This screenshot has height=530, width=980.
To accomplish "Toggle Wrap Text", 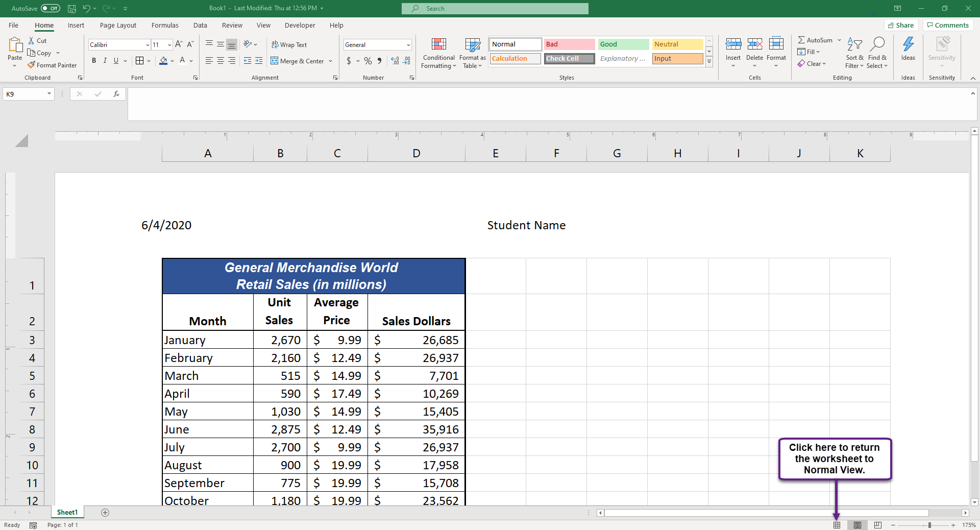I will (x=289, y=45).
